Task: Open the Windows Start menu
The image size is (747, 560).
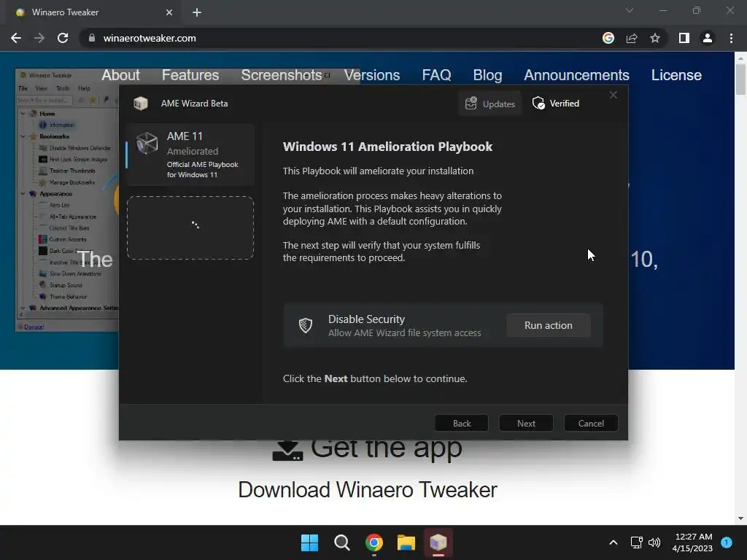Action: (309, 542)
